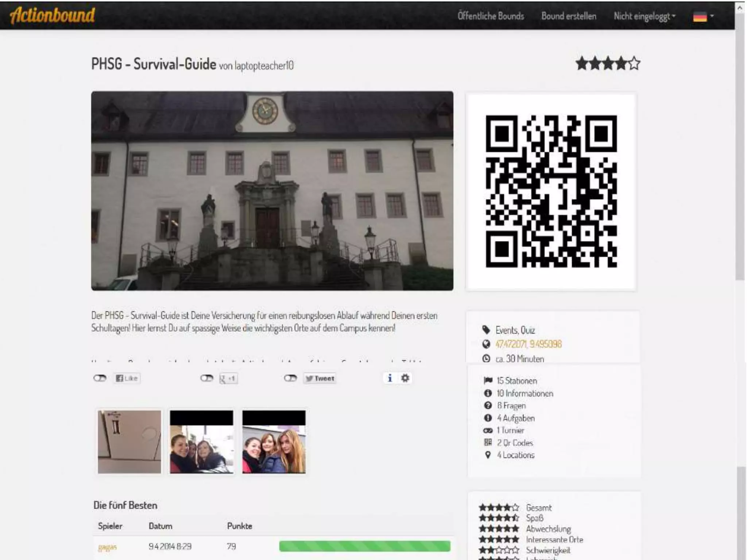The width and height of the screenshot is (747, 560).
Task: Click the German flag icon in the header
Action: (700, 16)
